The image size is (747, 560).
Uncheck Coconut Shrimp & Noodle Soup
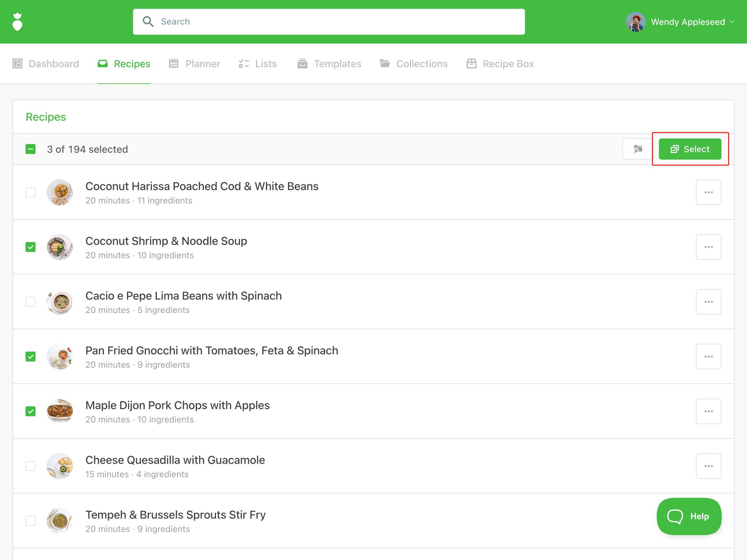pyautogui.click(x=31, y=247)
